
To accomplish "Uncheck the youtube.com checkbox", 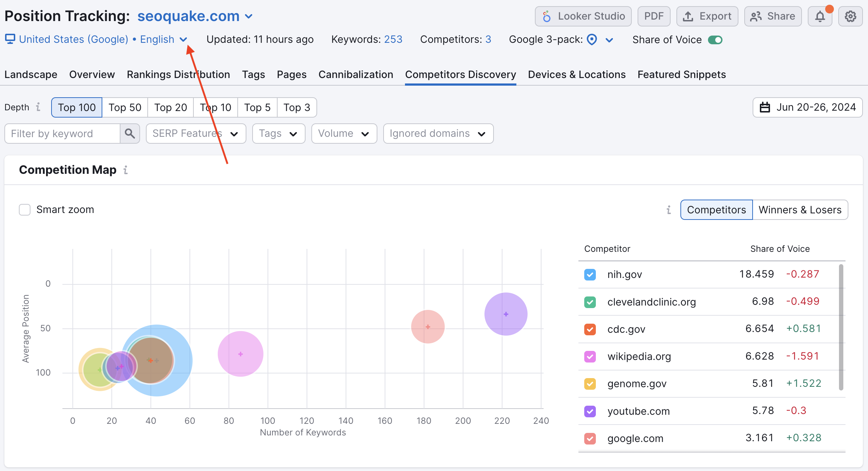I will pyautogui.click(x=590, y=411).
